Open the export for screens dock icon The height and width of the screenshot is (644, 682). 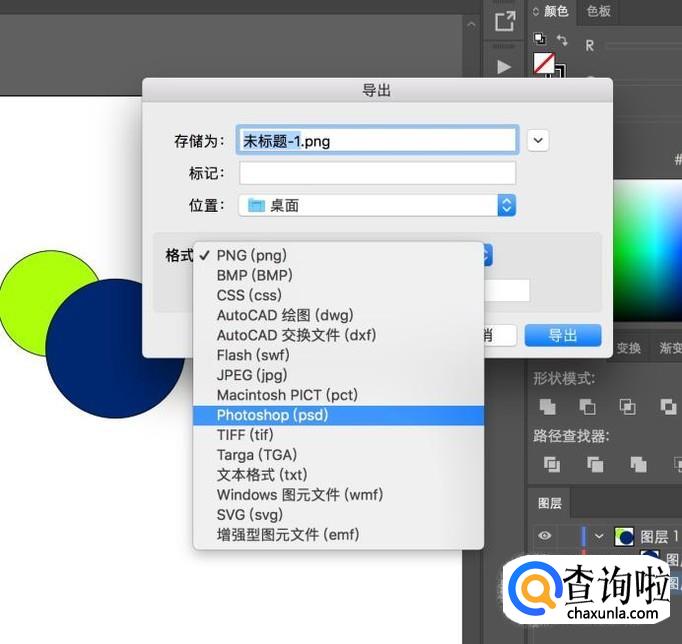point(505,20)
